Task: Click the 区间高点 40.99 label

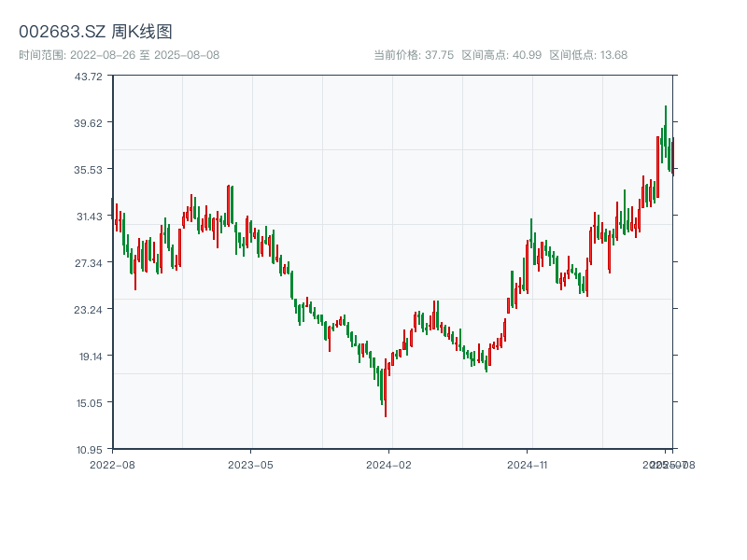Action: [x=501, y=55]
